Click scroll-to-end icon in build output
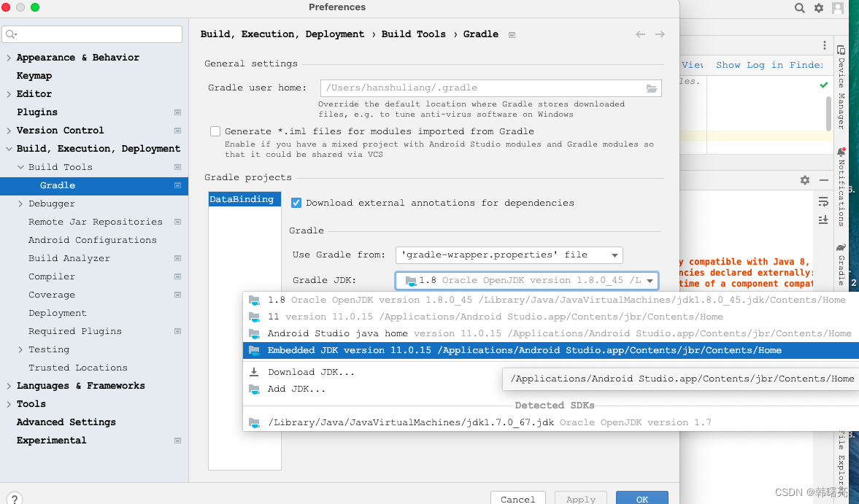Screen dimensions: 859x504 pyautogui.click(x=823, y=220)
